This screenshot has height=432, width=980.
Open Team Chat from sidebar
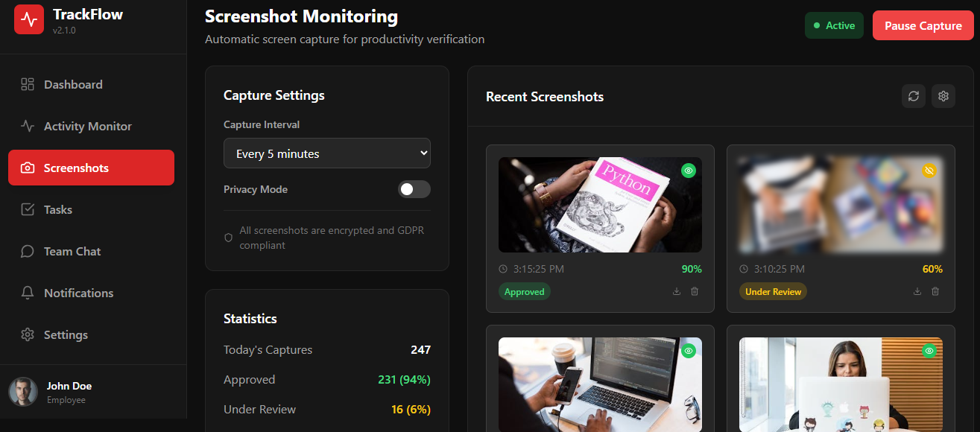click(91, 251)
